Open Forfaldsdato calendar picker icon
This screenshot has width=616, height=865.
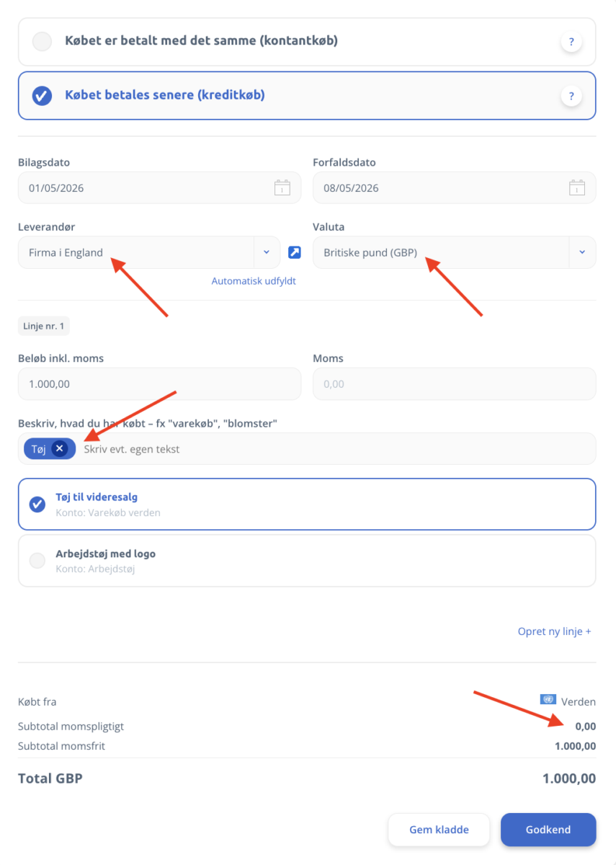pyautogui.click(x=577, y=188)
